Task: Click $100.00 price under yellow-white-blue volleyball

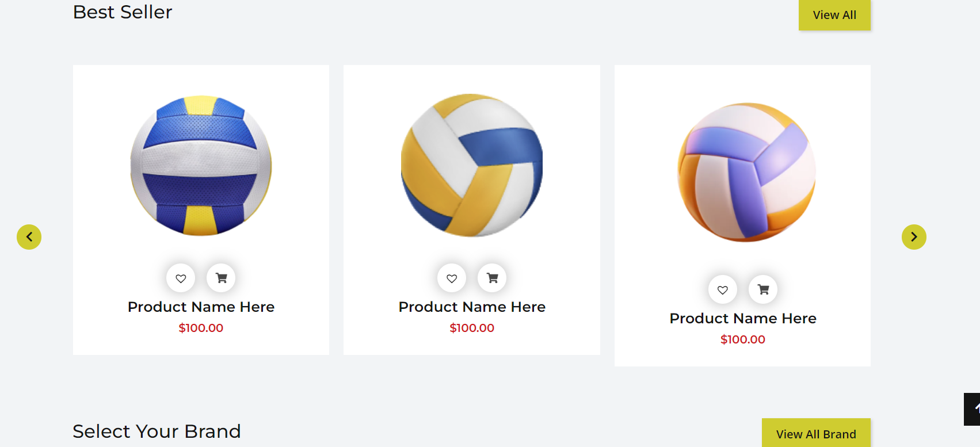Action: click(x=472, y=328)
